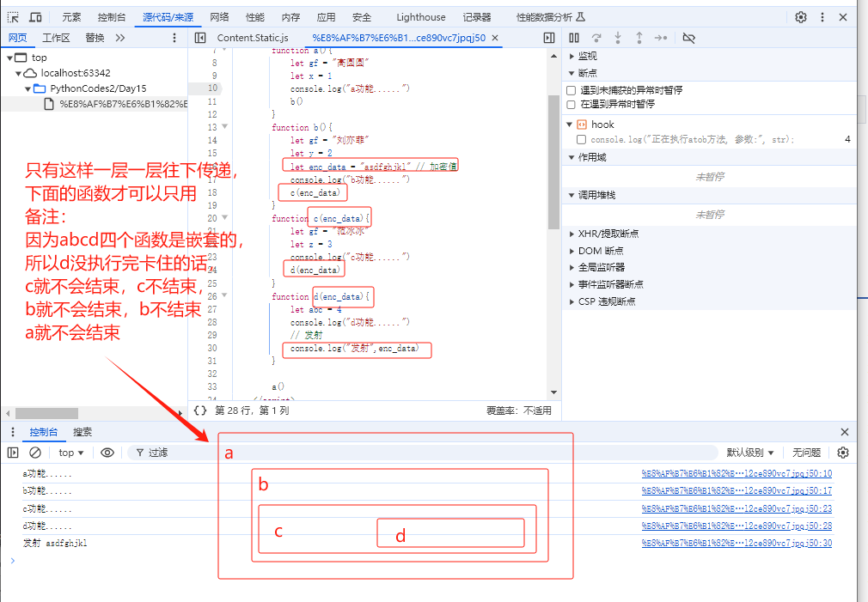Pretty print the source with braces icon

(x=200, y=410)
